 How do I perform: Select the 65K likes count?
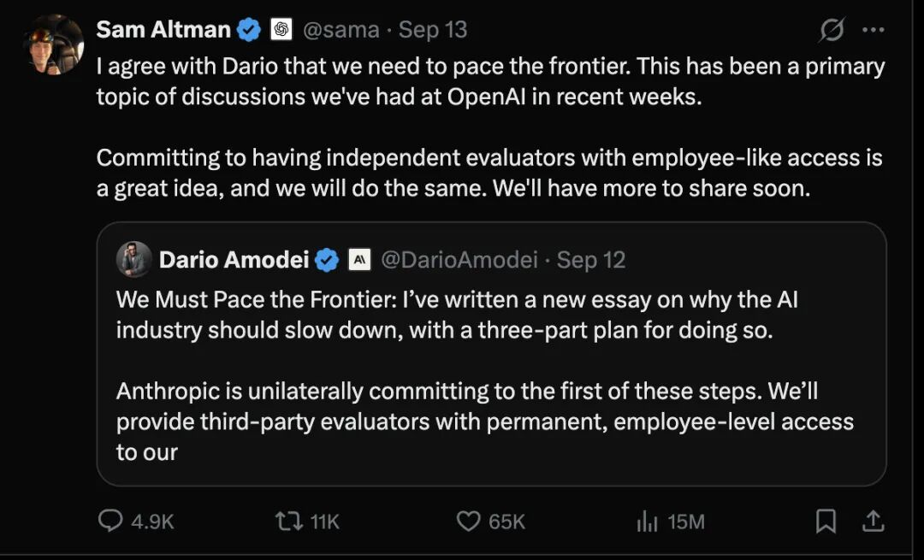[x=506, y=522]
